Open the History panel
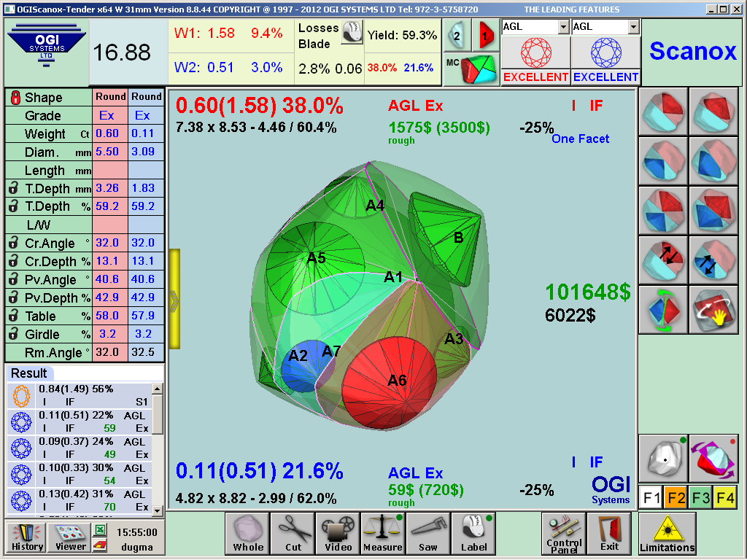Viewport: 747px width, 560px height. click(26, 537)
